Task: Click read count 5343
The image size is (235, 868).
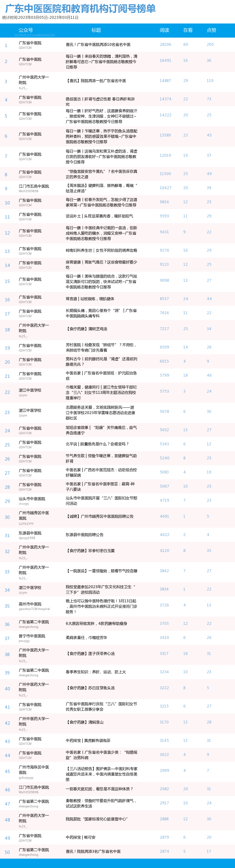Action: point(164,444)
